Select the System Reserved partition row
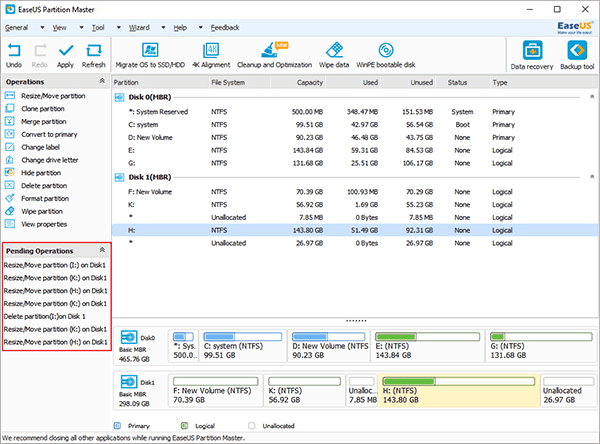Screen dimensions: 600x444 tap(356, 112)
